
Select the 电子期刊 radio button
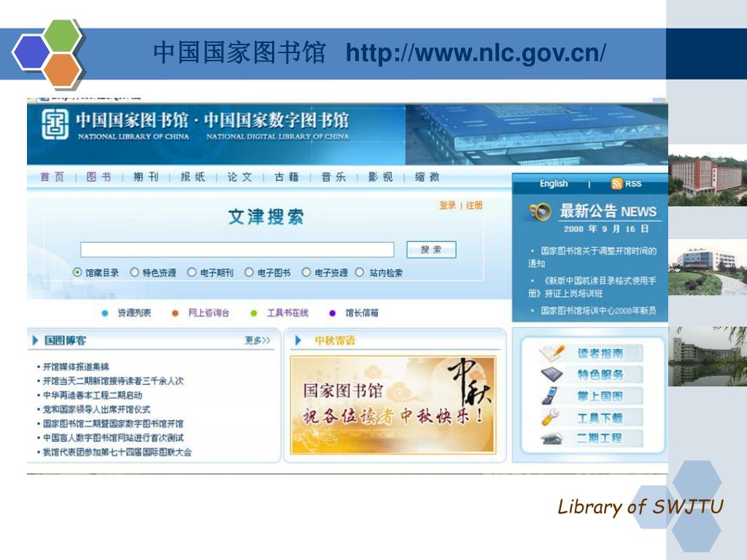tap(192, 273)
